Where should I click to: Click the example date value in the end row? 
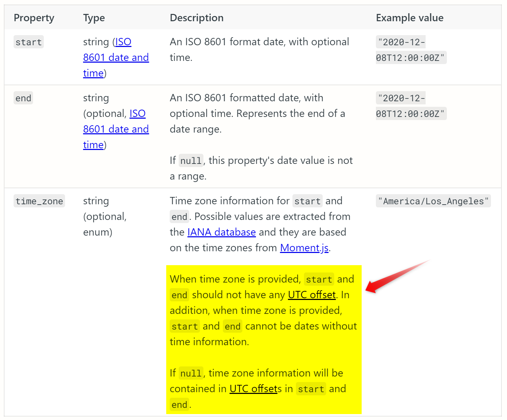click(410, 106)
